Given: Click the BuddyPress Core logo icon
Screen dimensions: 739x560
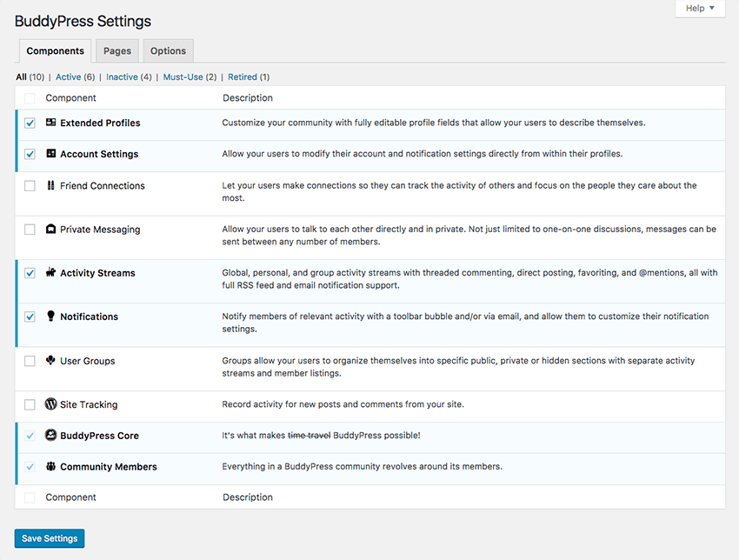Looking at the screenshot, I should [x=51, y=435].
